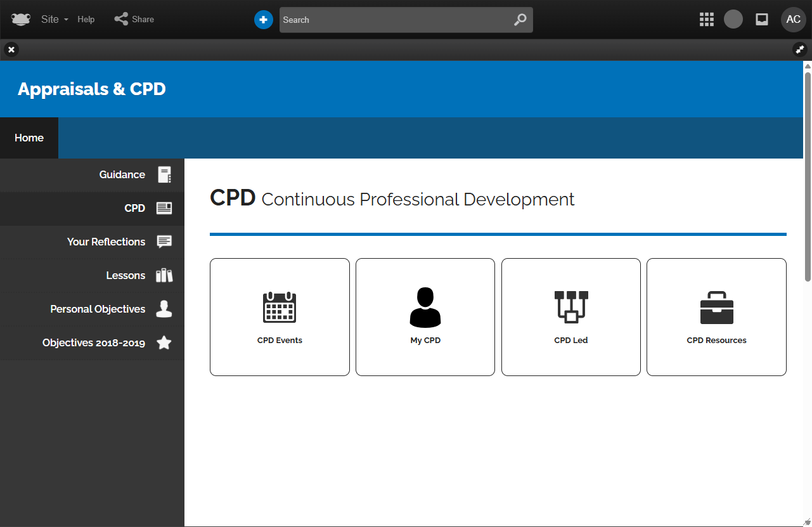812x527 pixels.
Task: Open the notifications inbox tray icon
Action: [x=762, y=20]
